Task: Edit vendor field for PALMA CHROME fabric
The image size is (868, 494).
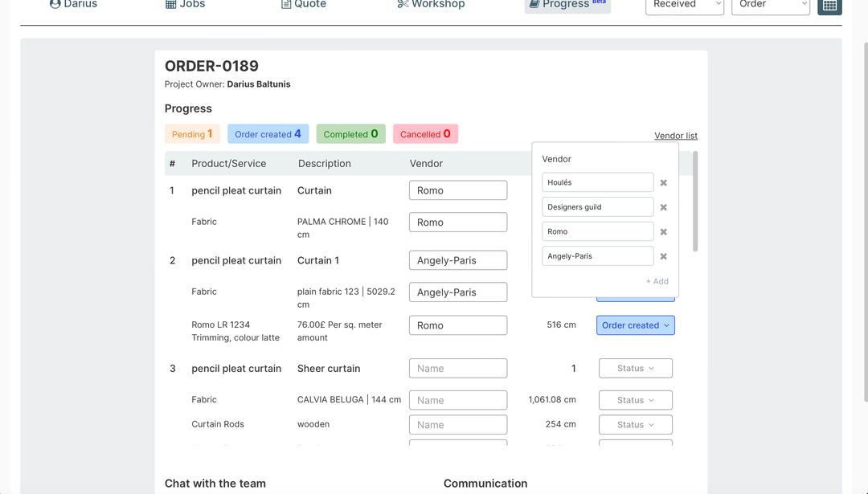Action: click(458, 223)
